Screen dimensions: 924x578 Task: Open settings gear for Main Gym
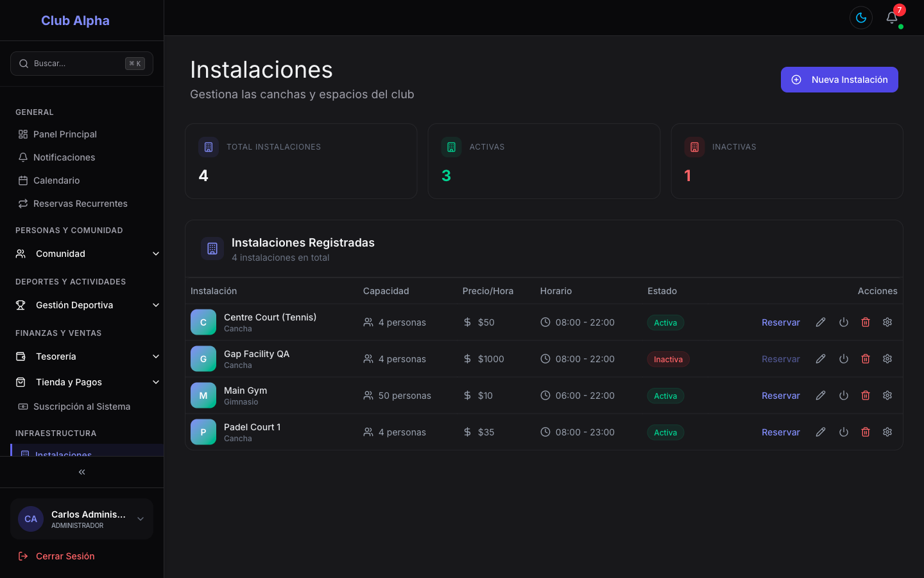(887, 396)
